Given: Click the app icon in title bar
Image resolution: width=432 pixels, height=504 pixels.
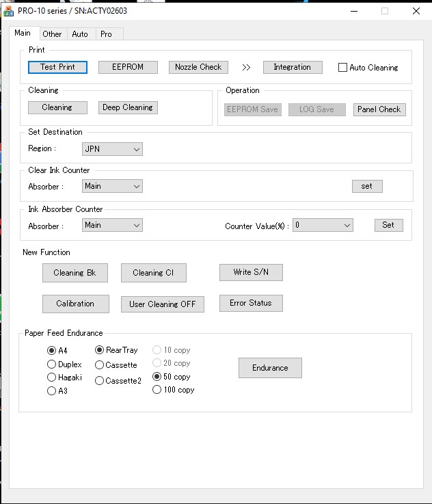Looking at the screenshot, I should 9,11.
